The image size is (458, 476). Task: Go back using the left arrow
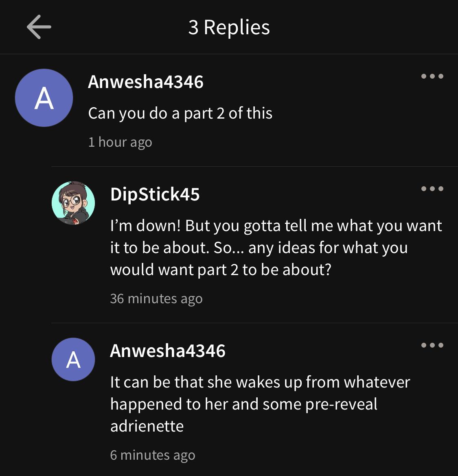coord(39,27)
